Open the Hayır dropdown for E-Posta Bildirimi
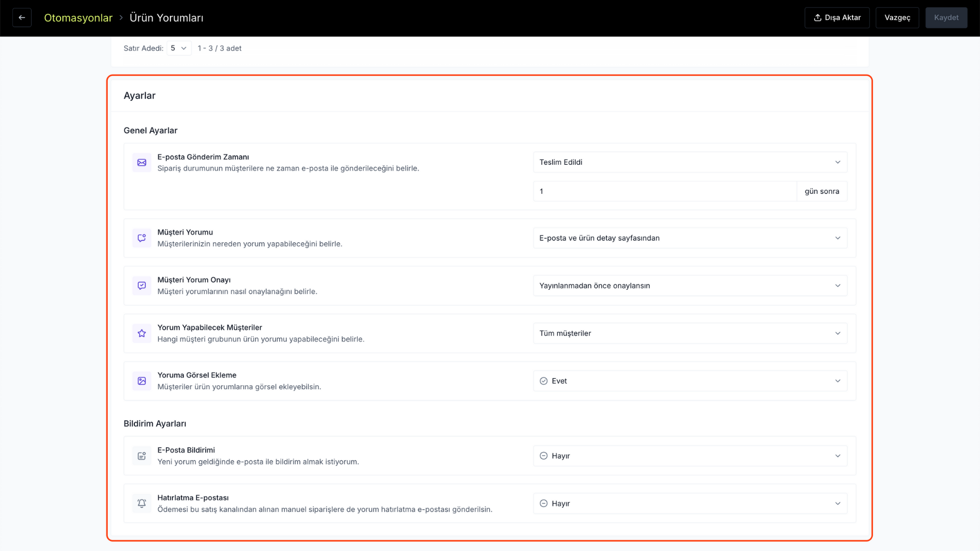Image resolution: width=980 pixels, height=551 pixels. click(x=690, y=456)
